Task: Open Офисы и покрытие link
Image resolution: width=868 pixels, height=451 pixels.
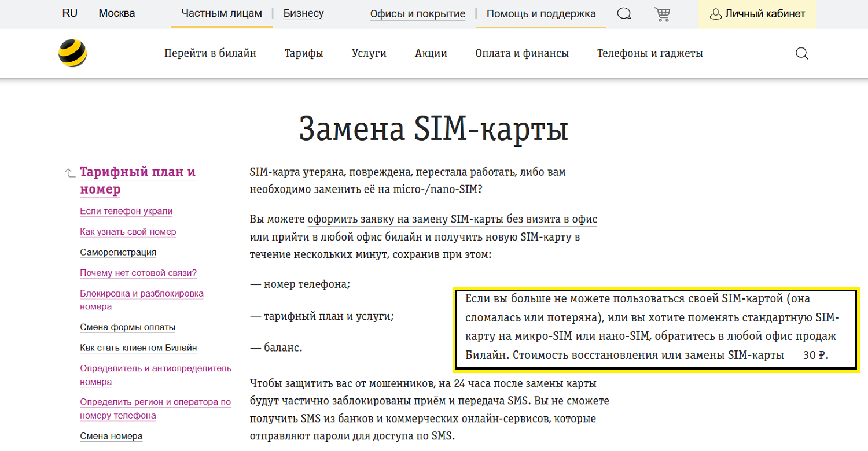Action: (418, 14)
